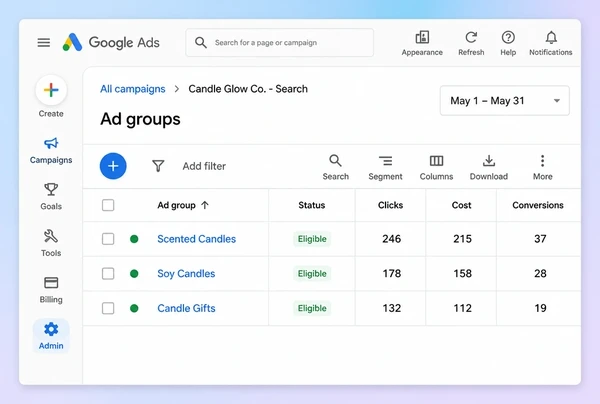Select clicks value 246
The height and width of the screenshot is (404, 600).
pos(391,239)
